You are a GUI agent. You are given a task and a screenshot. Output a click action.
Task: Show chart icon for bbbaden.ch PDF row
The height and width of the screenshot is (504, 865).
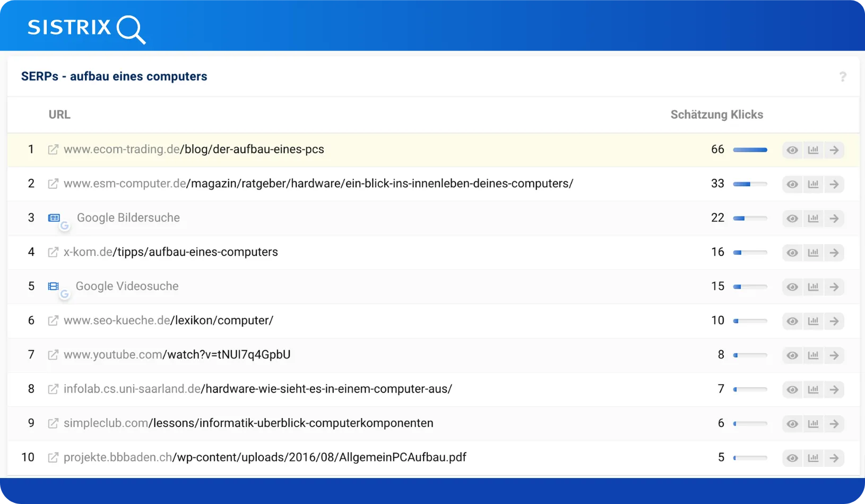pos(813,458)
